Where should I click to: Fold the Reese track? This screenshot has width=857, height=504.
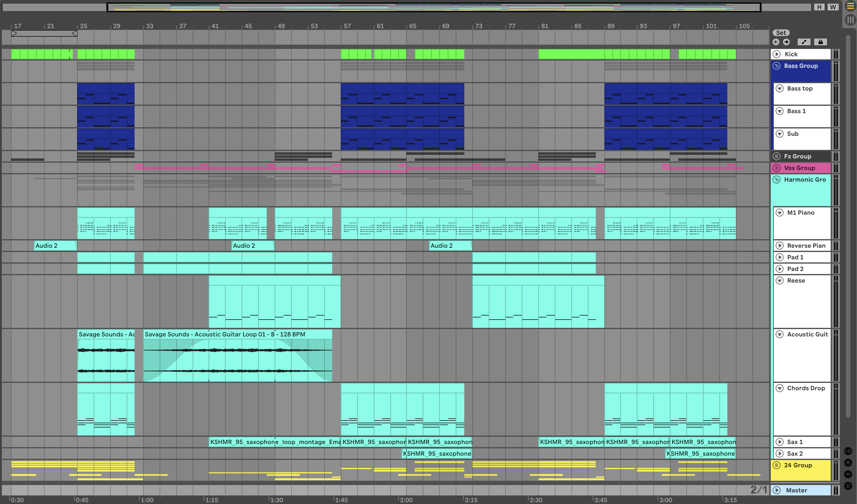point(779,280)
